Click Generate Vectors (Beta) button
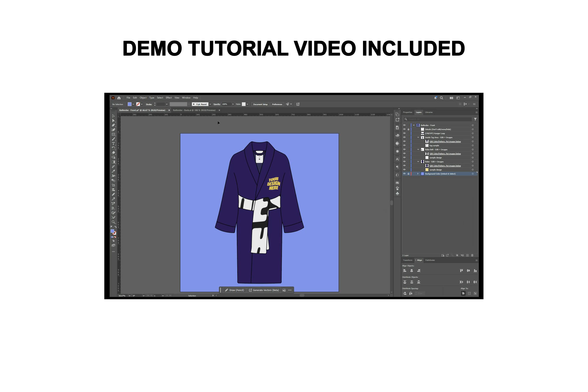This screenshot has width=588, height=392. coord(264,290)
